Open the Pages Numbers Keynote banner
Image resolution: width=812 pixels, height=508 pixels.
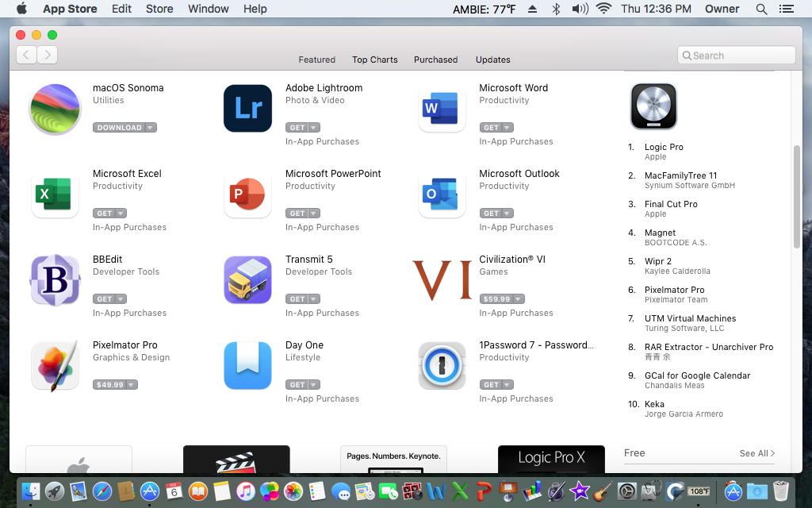(x=393, y=459)
